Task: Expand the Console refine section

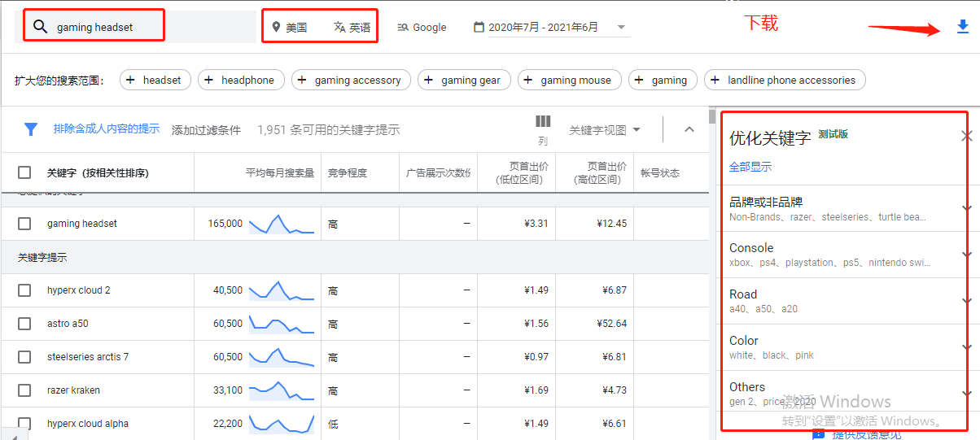Action: pos(966,255)
